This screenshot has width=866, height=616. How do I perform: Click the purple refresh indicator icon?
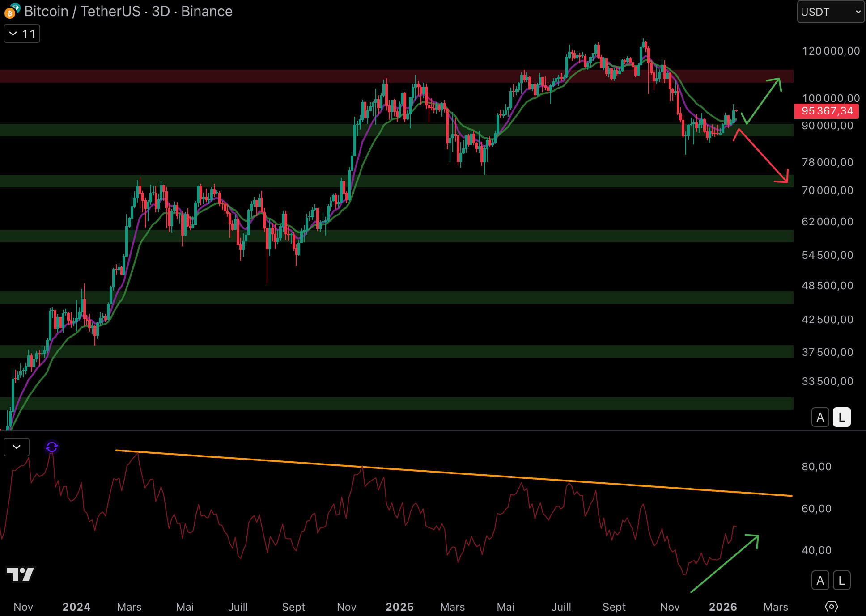pyautogui.click(x=52, y=447)
